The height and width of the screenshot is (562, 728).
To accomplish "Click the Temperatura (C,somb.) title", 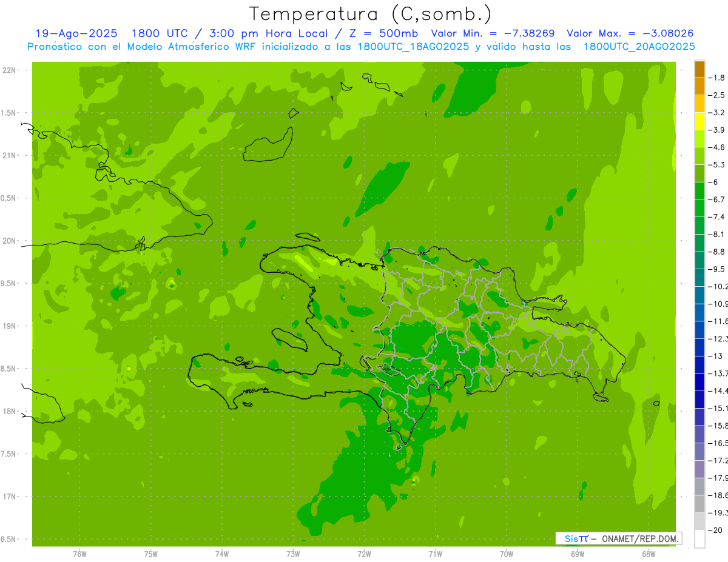I will pos(371,13).
